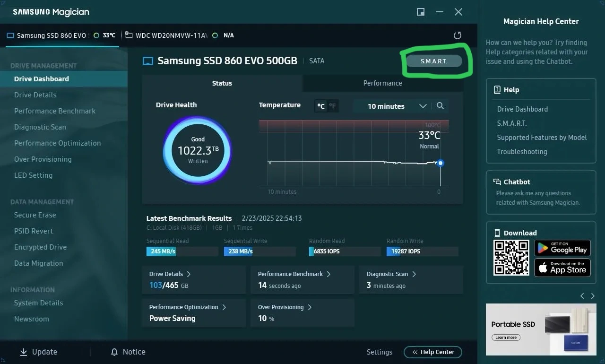Click the QR code for app download
Screen dimensions: 605x364
511,258
